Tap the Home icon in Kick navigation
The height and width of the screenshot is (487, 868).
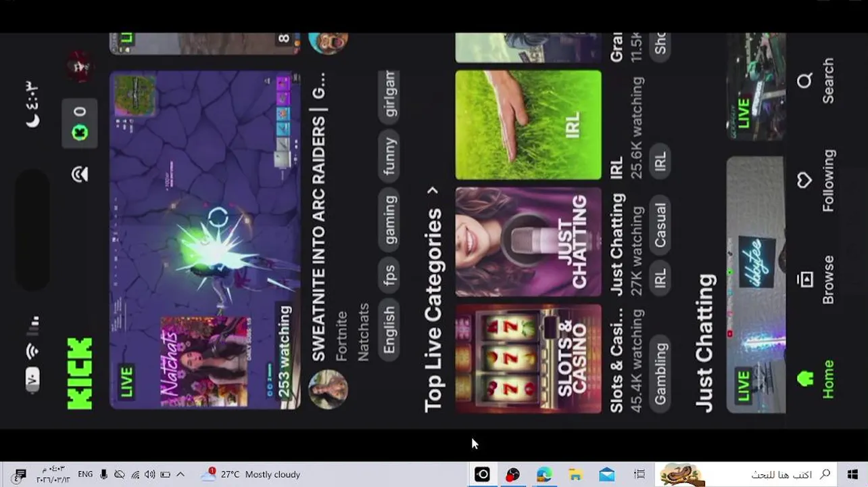coord(804,379)
